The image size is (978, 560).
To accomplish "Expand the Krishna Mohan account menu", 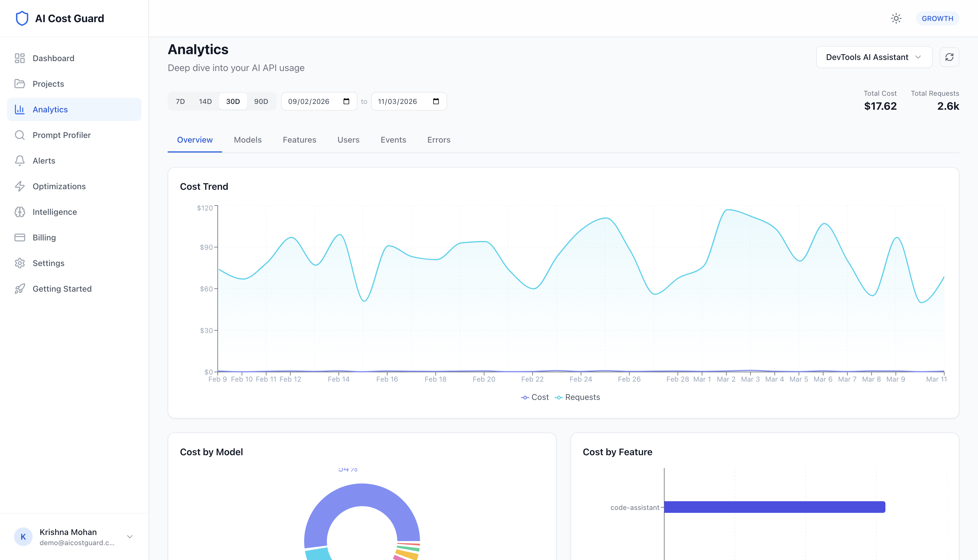I will (x=130, y=536).
